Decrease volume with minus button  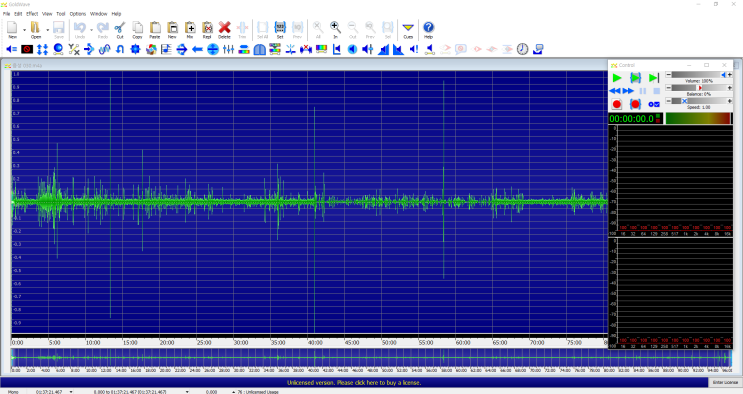[x=669, y=75]
